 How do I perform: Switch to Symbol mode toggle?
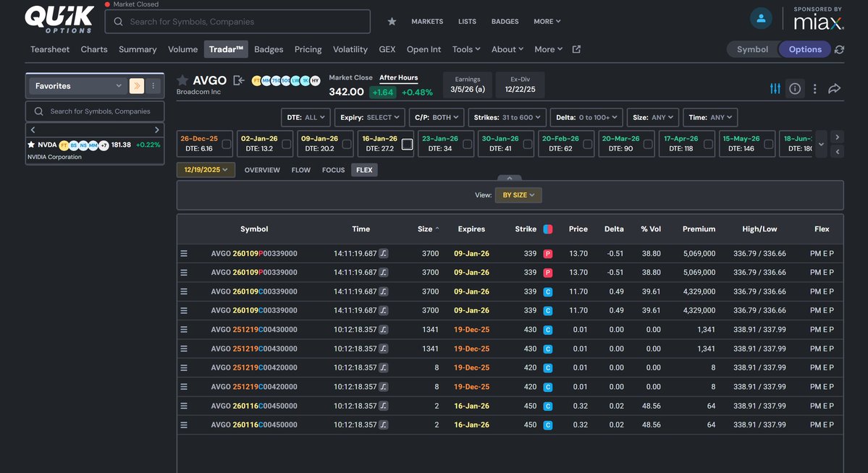(x=752, y=49)
